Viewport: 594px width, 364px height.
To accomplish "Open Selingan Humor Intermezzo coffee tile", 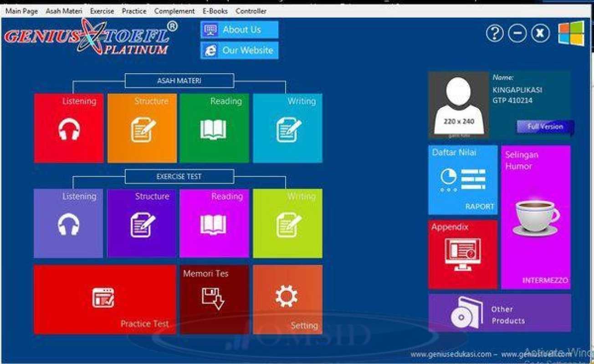I will 536,217.
